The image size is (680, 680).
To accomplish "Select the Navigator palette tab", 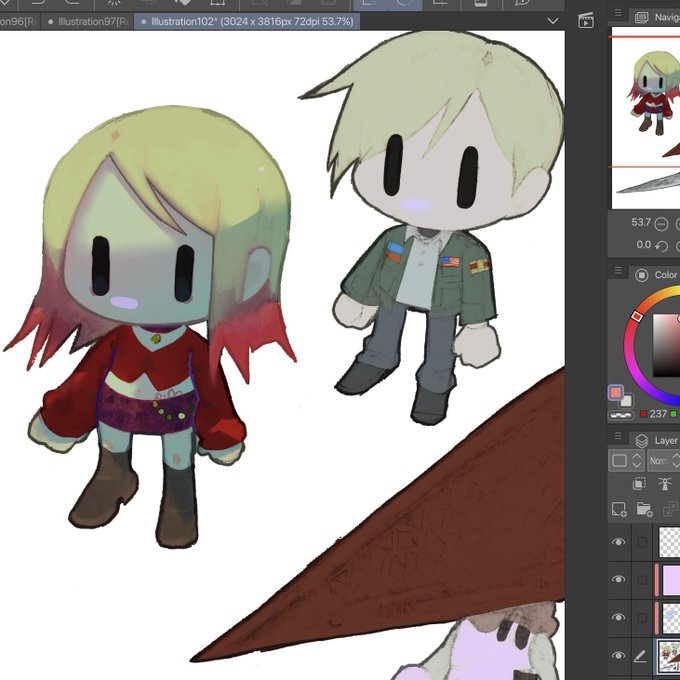I will click(657, 17).
